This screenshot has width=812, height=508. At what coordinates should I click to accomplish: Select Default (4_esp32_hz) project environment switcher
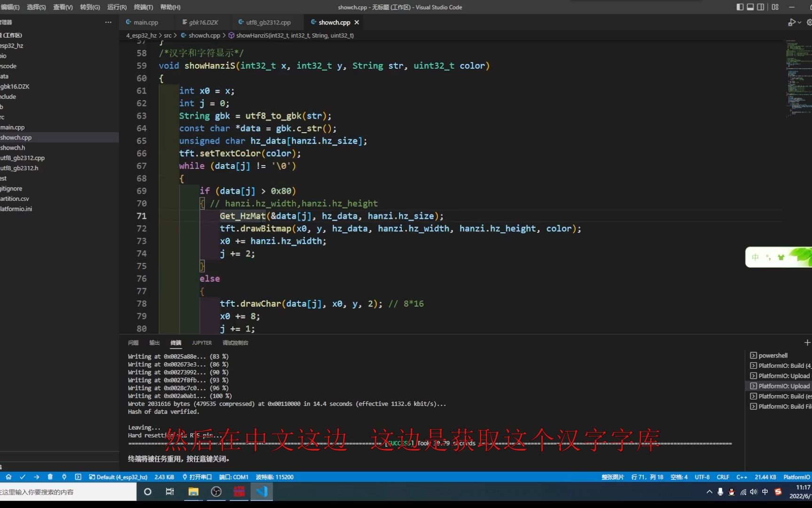(x=118, y=477)
